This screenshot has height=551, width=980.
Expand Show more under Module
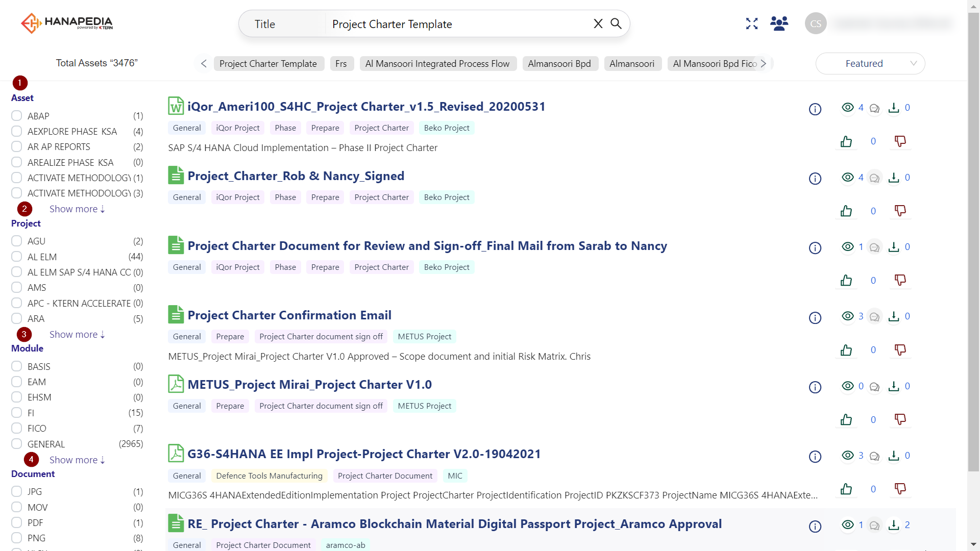click(77, 460)
